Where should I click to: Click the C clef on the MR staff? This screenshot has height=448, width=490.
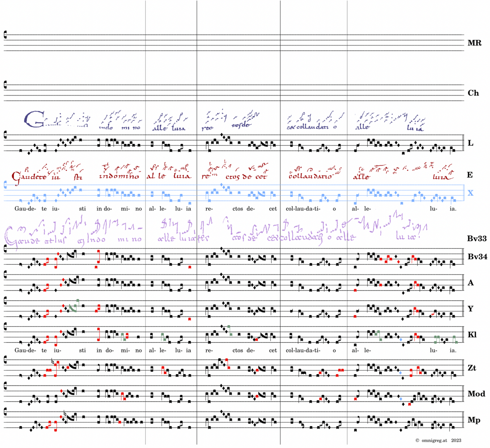(x=5, y=35)
